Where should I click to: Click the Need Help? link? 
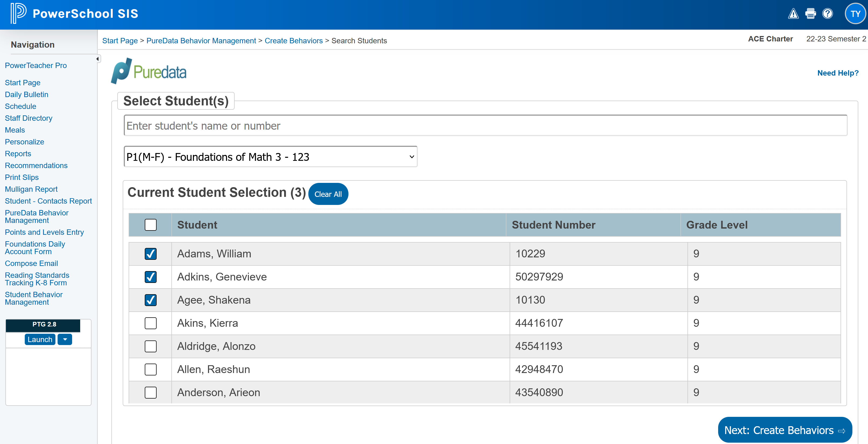[x=838, y=73]
